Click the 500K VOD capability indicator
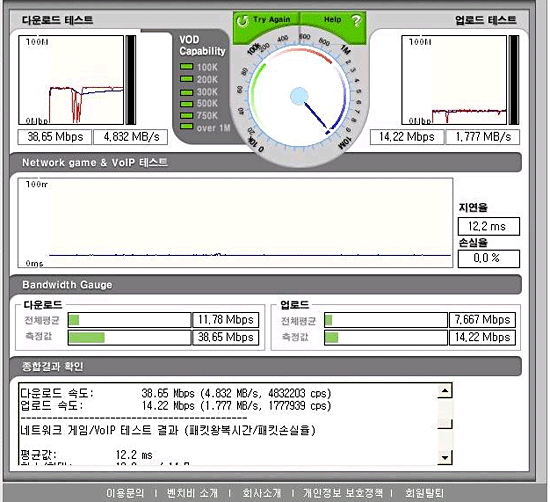Viewport: 550px width, 502px height. (x=186, y=104)
